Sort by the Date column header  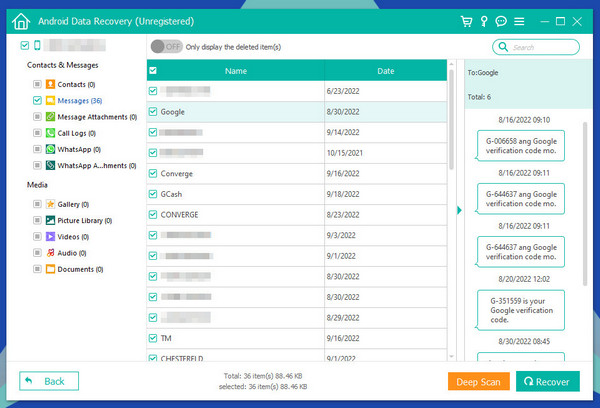pyautogui.click(x=386, y=71)
